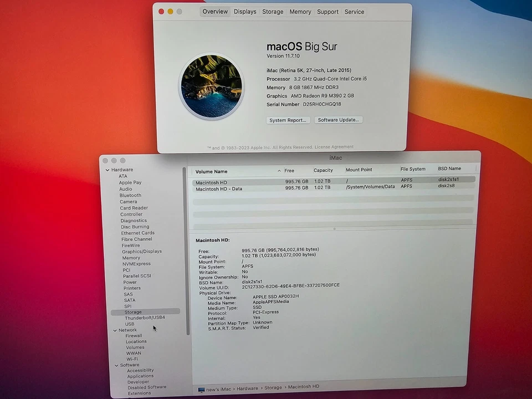
Task: Open the Memory tab in About This Mac
Action: point(300,11)
